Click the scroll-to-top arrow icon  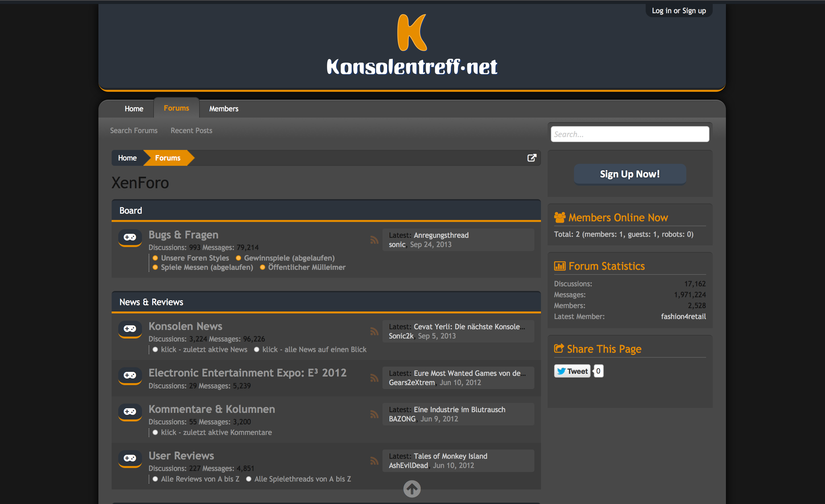pos(412,489)
